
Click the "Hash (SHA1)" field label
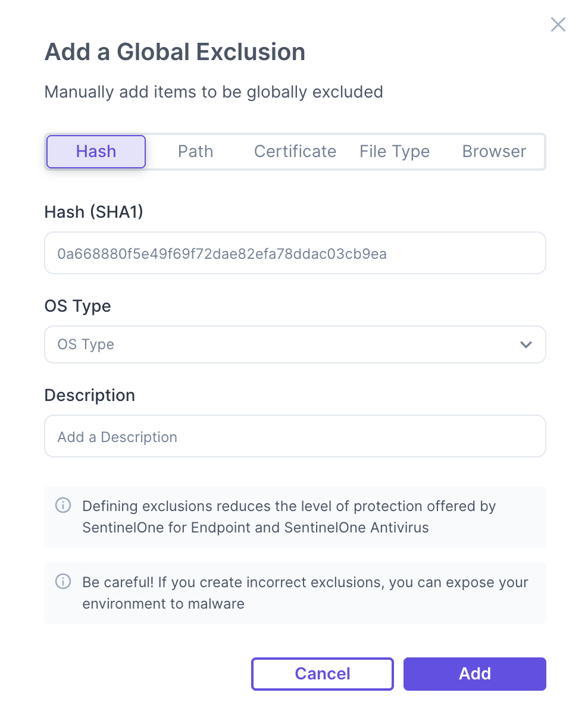94,212
